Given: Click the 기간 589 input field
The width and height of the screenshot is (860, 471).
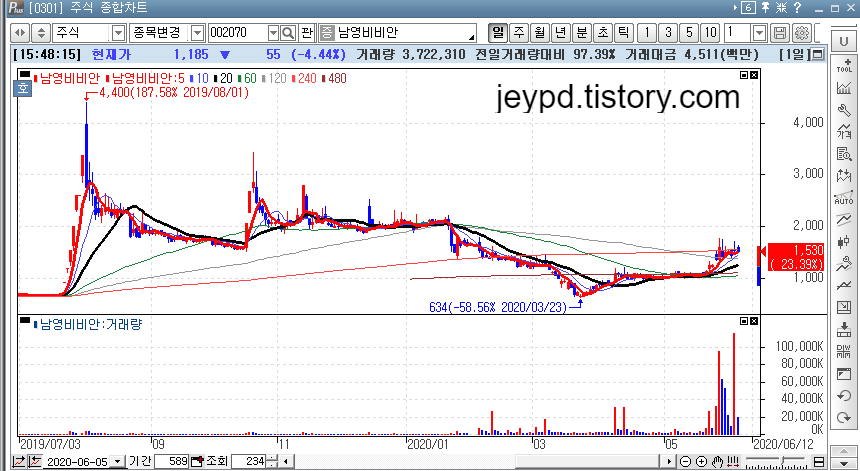Looking at the screenshot, I should pyautogui.click(x=172, y=462).
